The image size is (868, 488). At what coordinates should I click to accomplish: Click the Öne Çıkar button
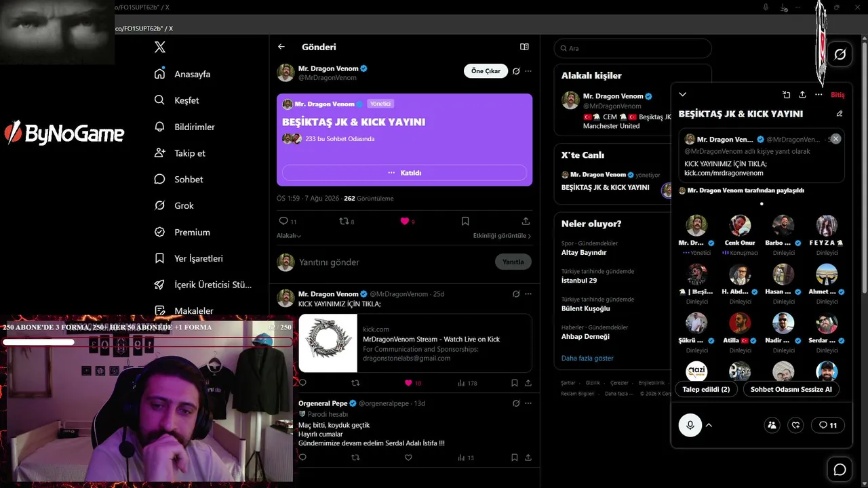[x=486, y=71]
